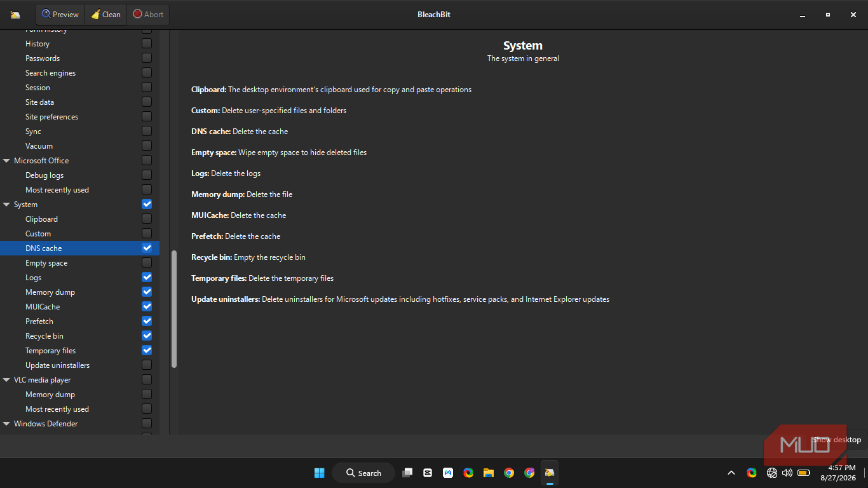Enable the Update uninstallers checkbox
This screenshot has width=868, height=488.
click(x=147, y=365)
